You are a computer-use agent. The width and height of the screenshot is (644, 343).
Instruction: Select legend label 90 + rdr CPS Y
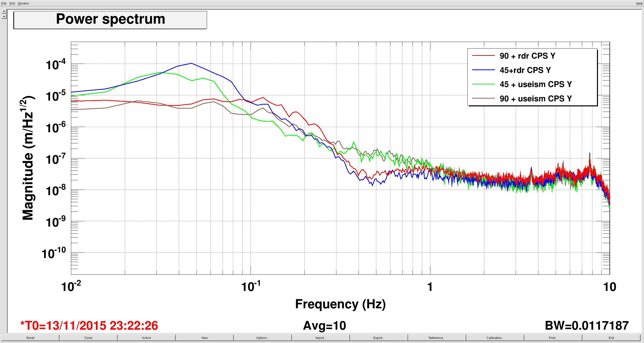point(528,56)
